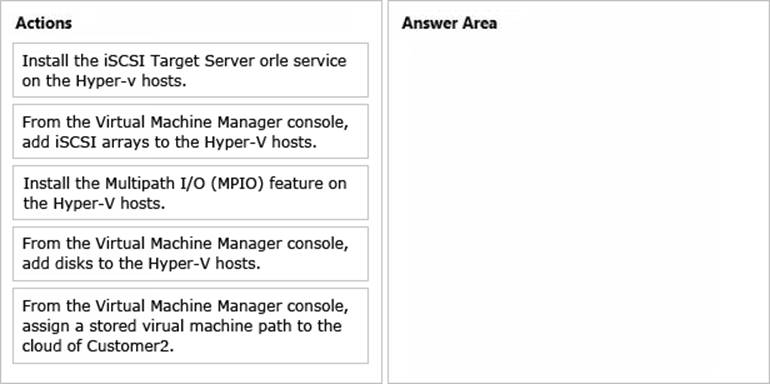Click the words 'the Hyper-V hosts.' in MPIO action

[x=94, y=203]
